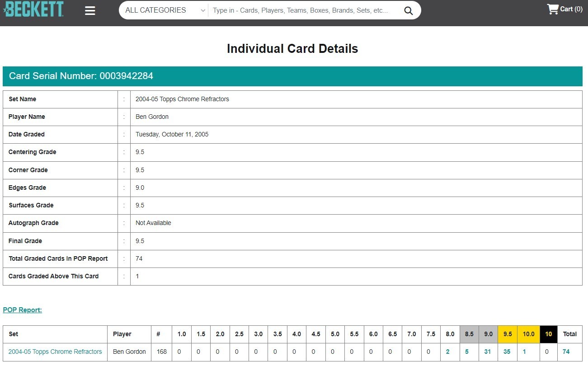Click the 9.0 grade count 31
Screen dimensions: 588x366
coord(487,352)
